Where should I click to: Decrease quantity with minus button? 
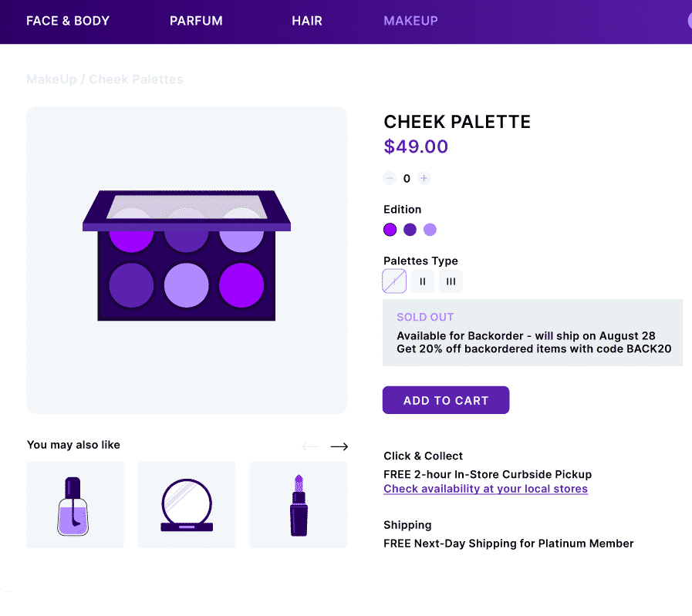[390, 178]
